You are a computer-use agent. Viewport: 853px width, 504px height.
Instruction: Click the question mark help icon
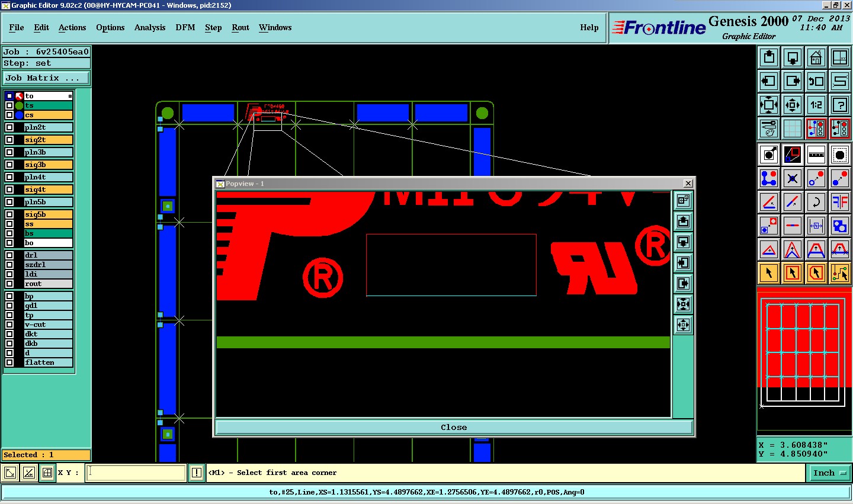tap(840, 105)
